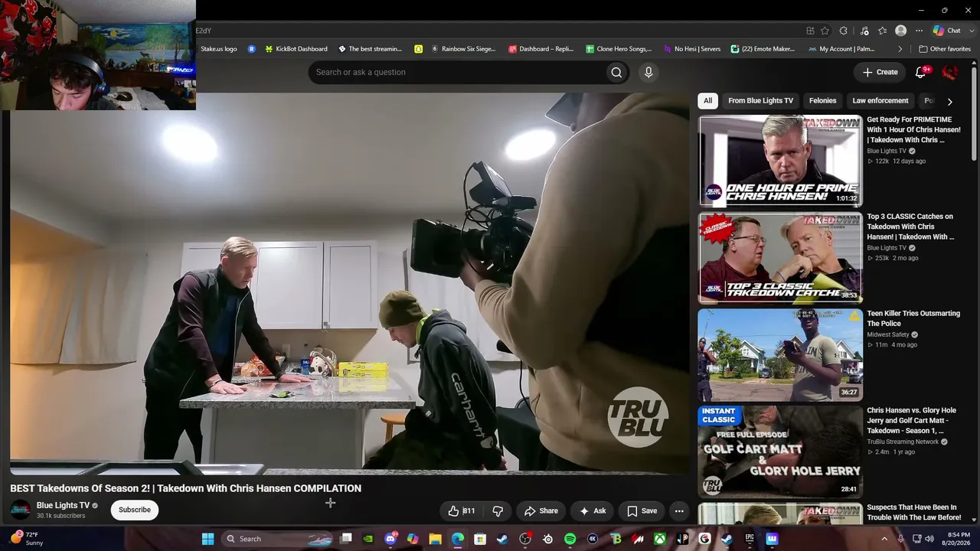
Task: Select the Felonies filter chip
Action: 823,101
